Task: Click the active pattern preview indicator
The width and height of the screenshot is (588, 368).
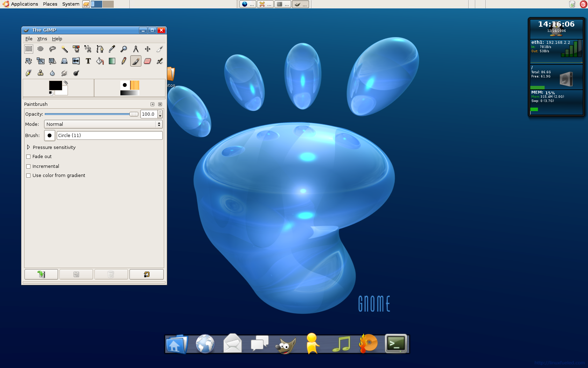Action: tap(135, 85)
